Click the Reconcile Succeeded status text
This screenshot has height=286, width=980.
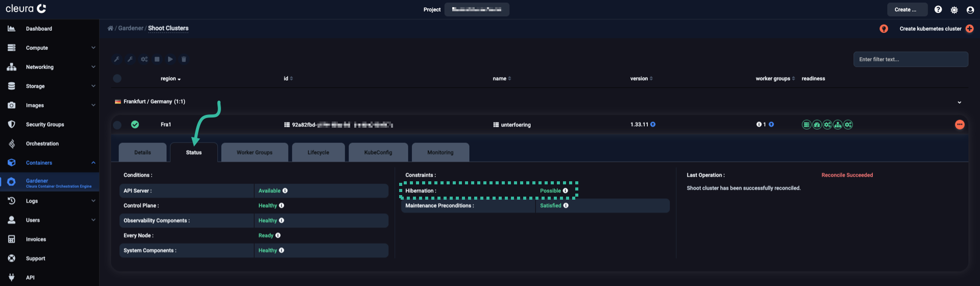[x=847, y=175]
